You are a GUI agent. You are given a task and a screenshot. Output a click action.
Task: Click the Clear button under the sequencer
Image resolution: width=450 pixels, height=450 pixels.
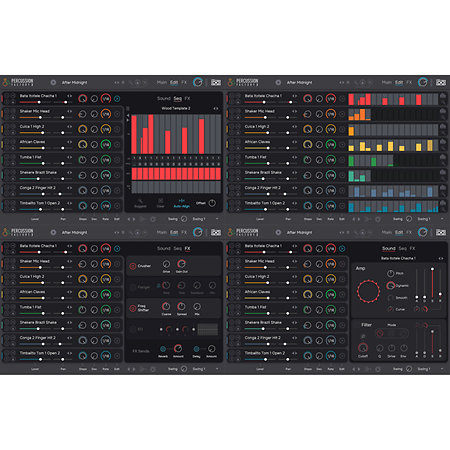pyautogui.click(x=161, y=201)
